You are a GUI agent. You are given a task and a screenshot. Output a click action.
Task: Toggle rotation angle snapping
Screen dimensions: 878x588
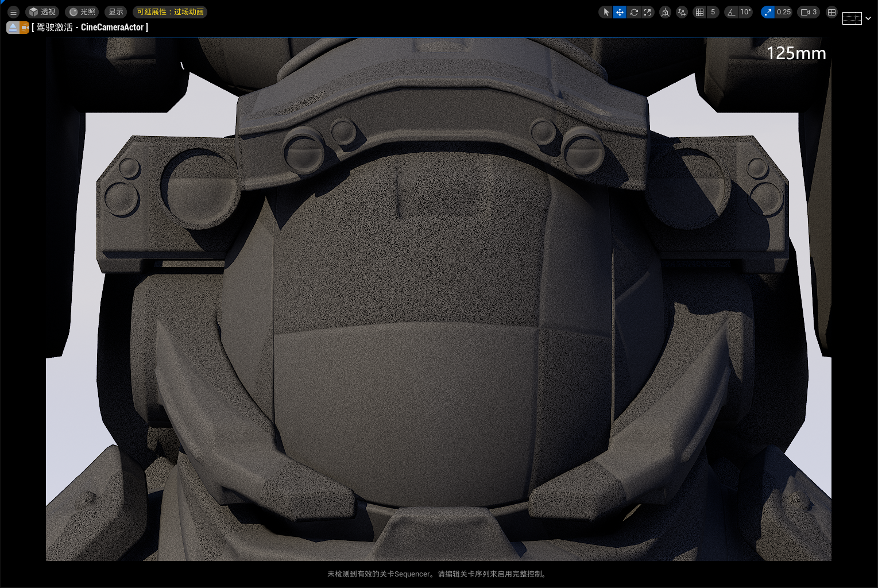click(731, 12)
